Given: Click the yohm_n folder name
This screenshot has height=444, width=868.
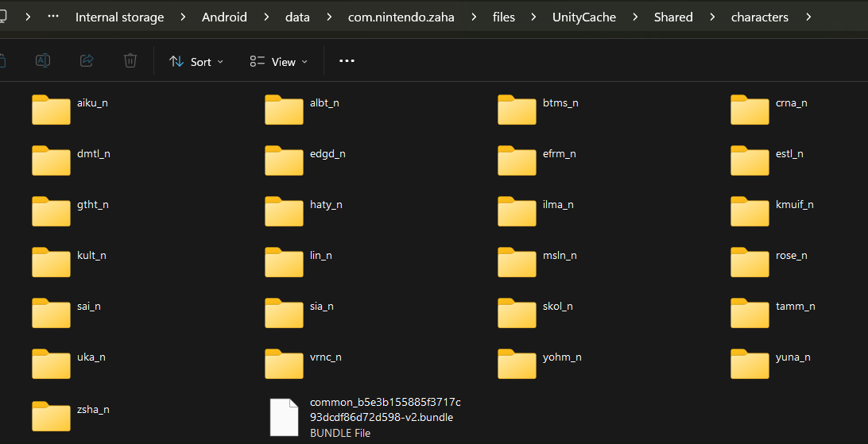Looking at the screenshot, I should [562, 357].
